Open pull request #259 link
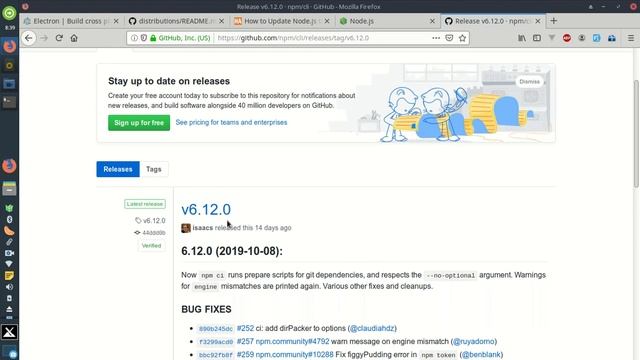Viewport: 640px width, 360px height. tap(245, 354)
